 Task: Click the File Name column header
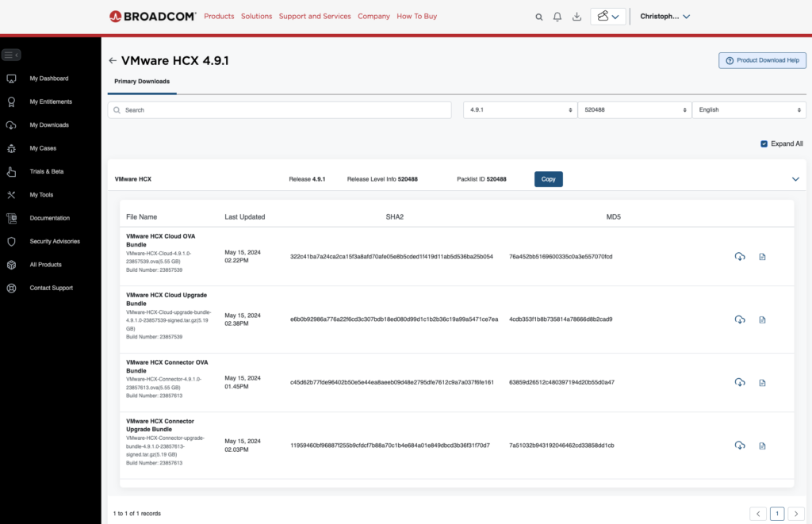pyautogui.click(x=141, y=217)
